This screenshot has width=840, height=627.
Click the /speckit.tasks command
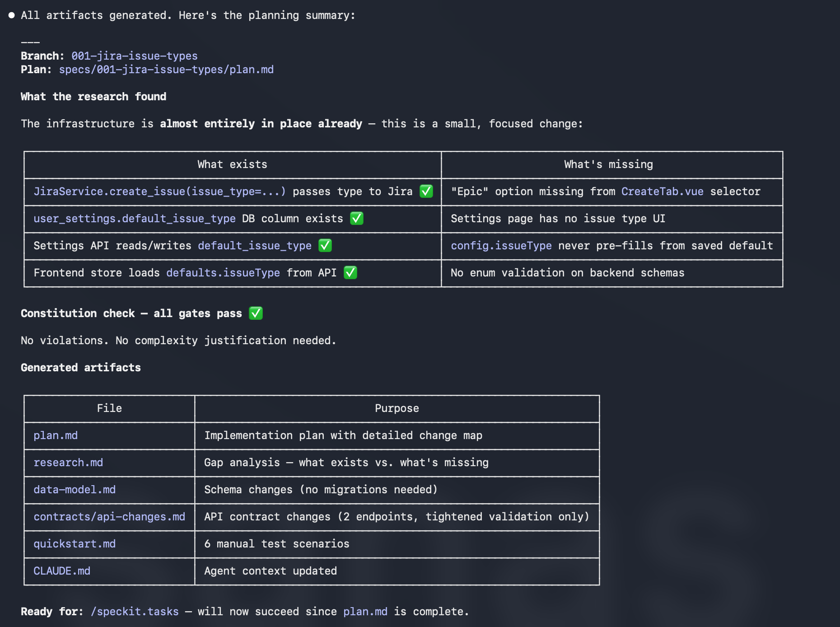[x=135, y=612]
